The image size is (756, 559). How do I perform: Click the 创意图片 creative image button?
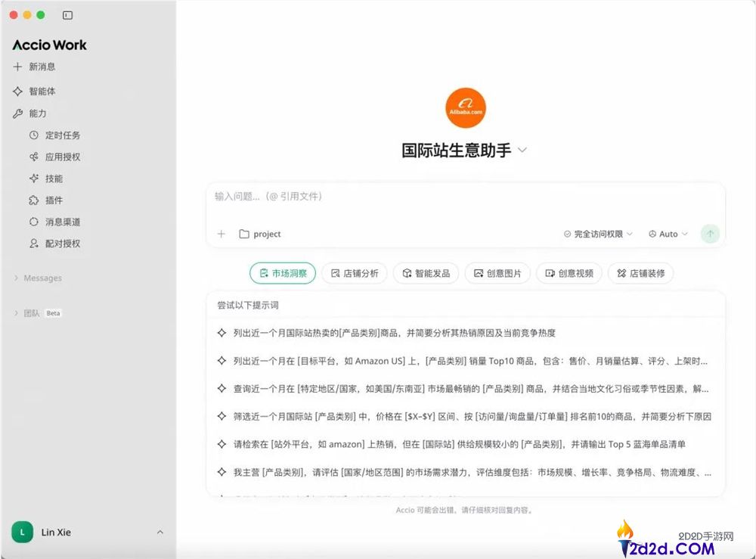(x=497, y=273)
